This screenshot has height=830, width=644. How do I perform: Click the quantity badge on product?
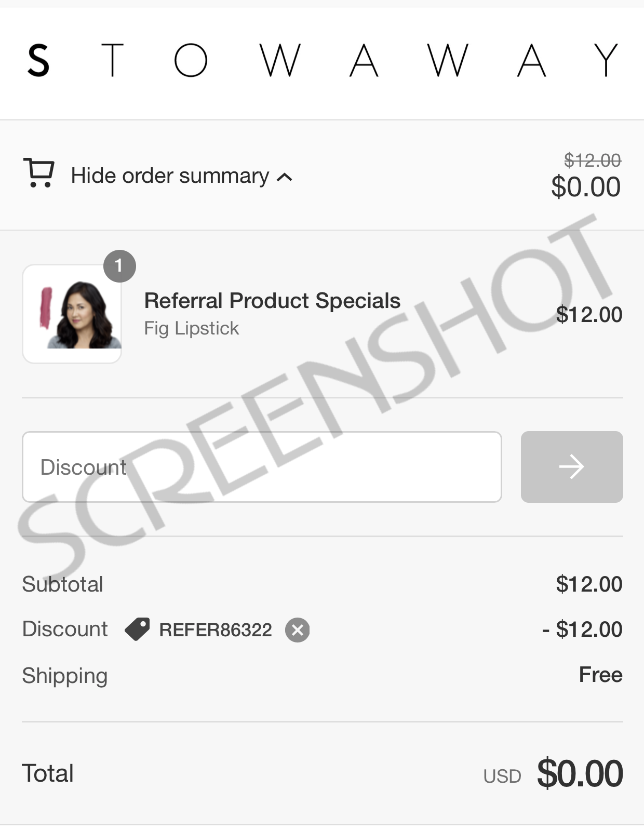[x=119, y=266]
